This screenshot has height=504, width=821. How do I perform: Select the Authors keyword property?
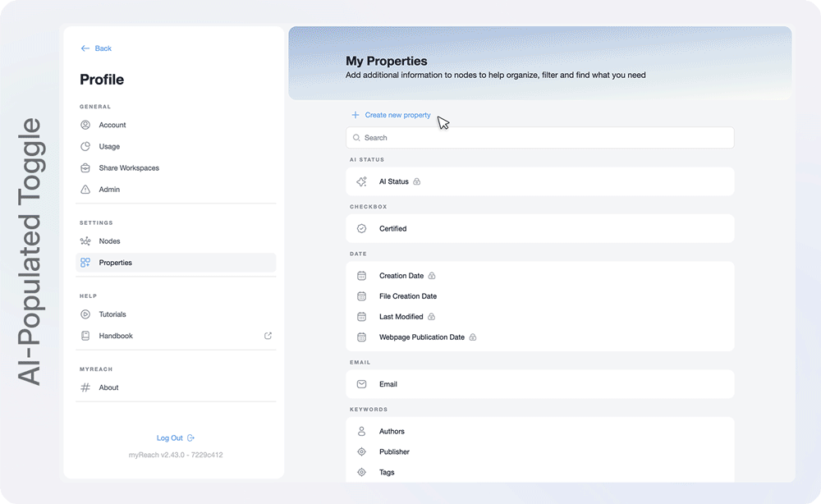(x=392, y=432)
